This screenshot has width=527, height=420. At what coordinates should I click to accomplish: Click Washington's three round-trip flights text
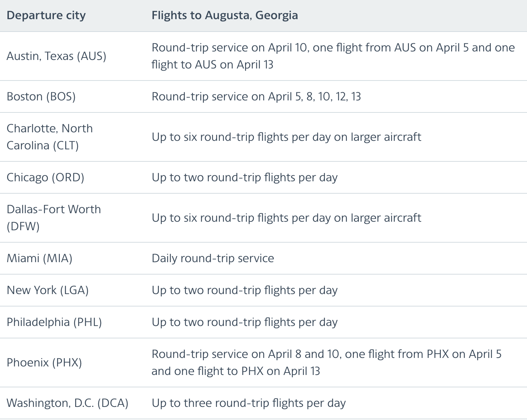[x=249, y=403]
